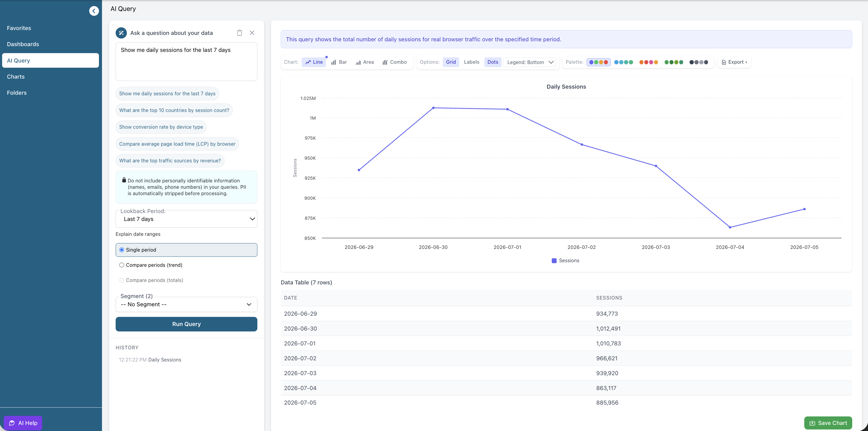Toggle the Dots chart option
The height and width of the screenshot is (431, 868).
pos(493,62)
